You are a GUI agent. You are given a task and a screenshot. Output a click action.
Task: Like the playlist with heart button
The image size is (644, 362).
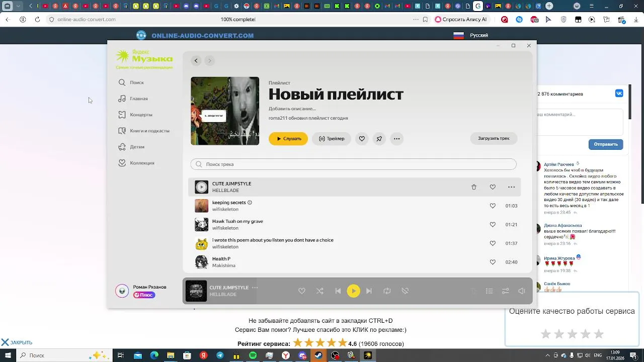point(362,139)
